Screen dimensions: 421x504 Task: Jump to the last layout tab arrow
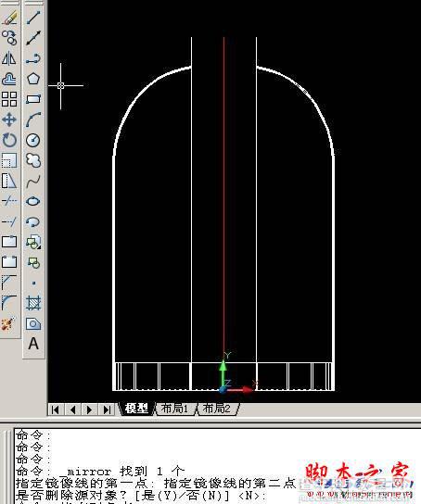(107, 409)
